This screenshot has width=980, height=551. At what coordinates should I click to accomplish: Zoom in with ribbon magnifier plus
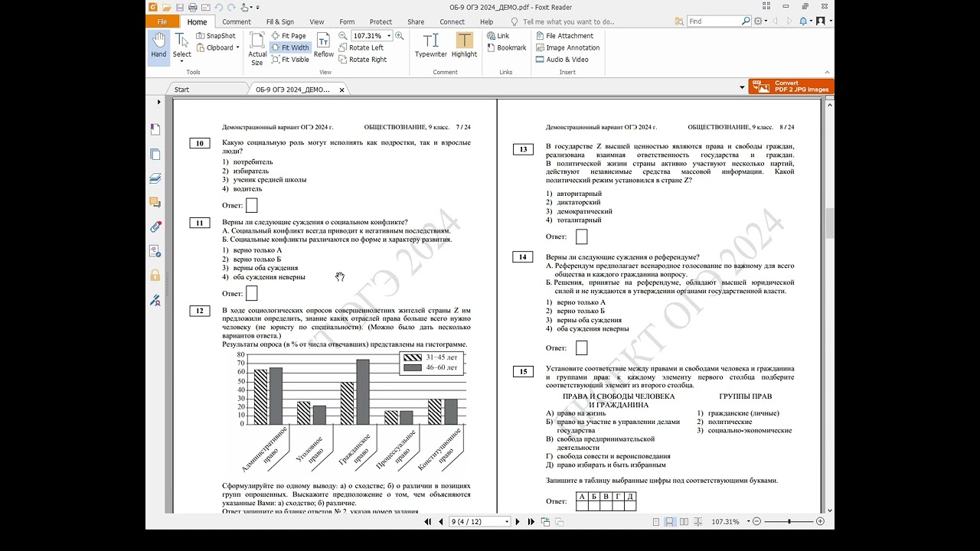tap(400, 36)
